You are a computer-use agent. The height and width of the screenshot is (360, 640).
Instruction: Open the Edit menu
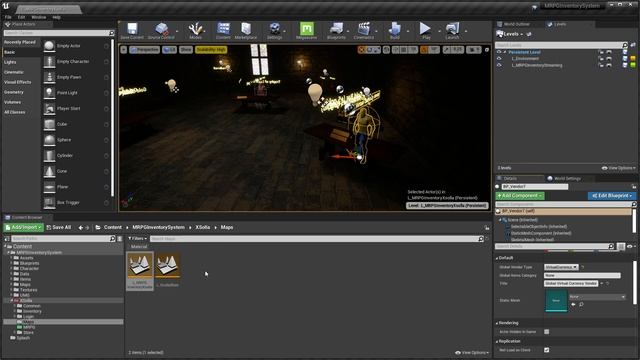pos(21,17)
